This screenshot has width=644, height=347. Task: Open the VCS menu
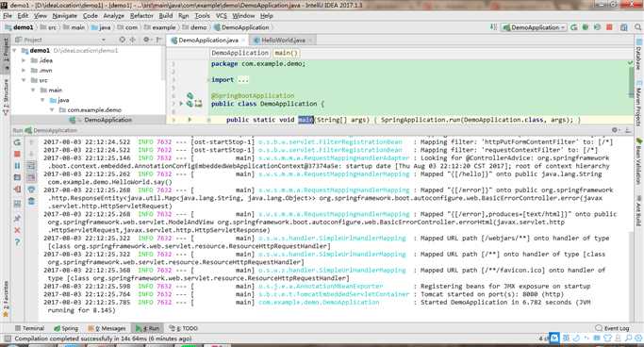click(x=222, y=16)
